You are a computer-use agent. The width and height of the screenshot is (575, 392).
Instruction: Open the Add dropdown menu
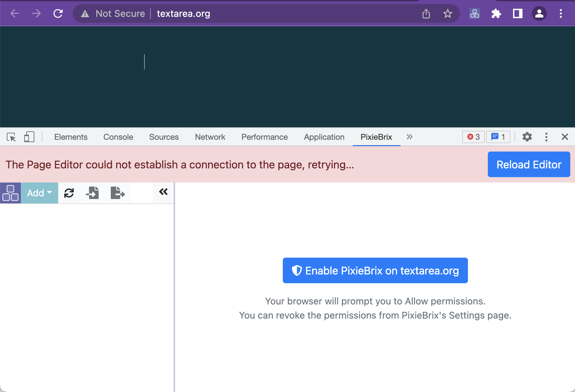click(x=39, y=193)
